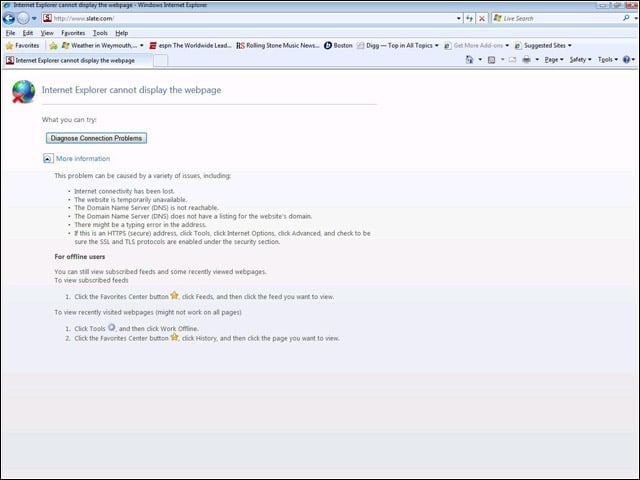Click the magnifying glass search icon

click(x=626, y=18)
